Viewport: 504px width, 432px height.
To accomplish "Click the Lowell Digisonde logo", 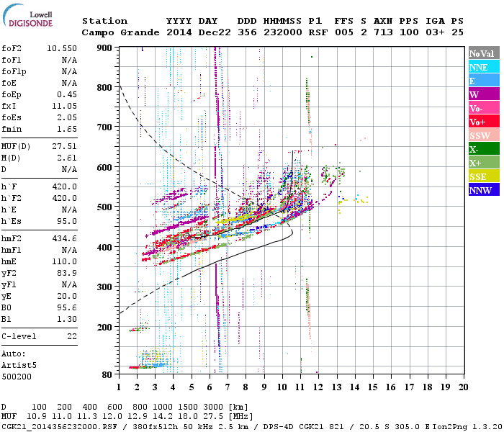I will 27,16.
